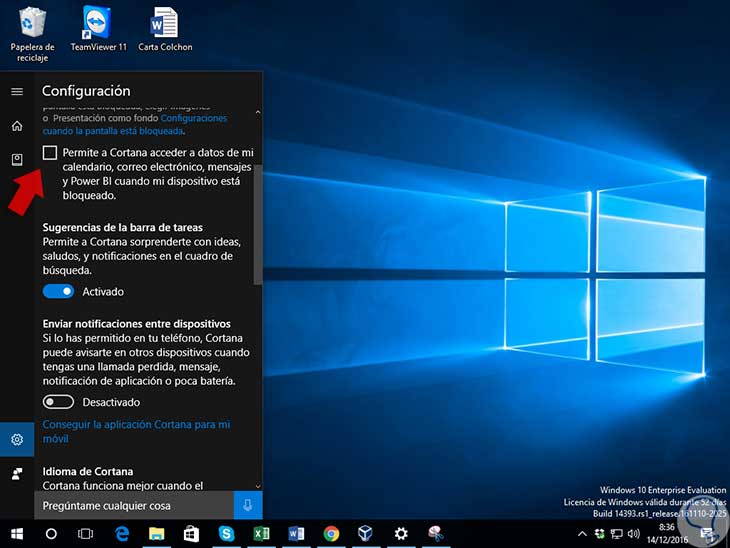The width and height of the screenshot is (730, 548).
Task: Open Windows Store from the taskbar
Action: coord(191,534)
